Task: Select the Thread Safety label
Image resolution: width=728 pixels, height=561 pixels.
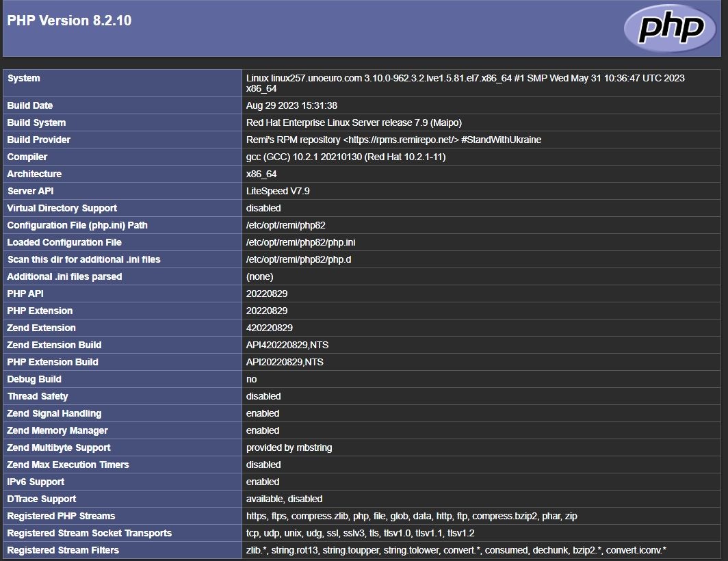Action: coord(38,396)
